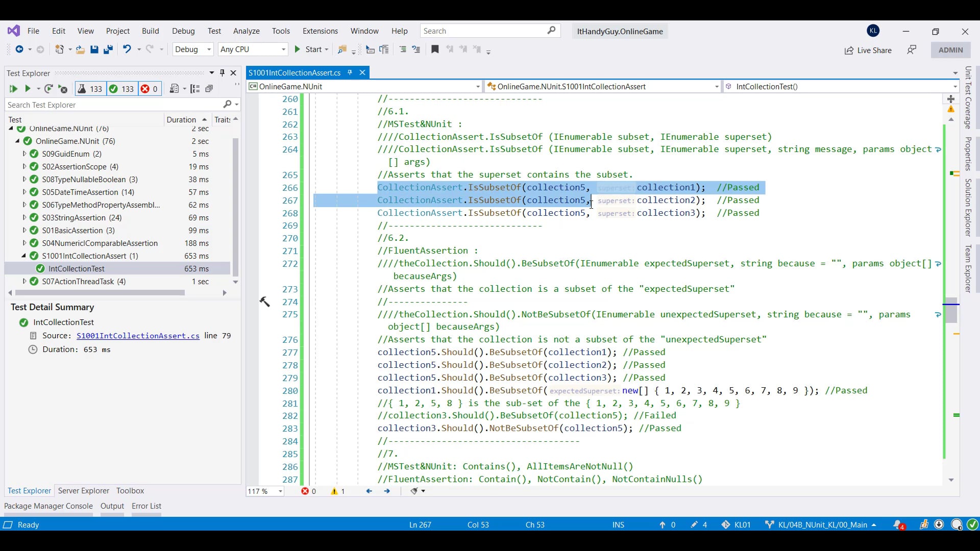This screenshot has height=551, width=980.
Task: Toggle the total tests flask filter
Action: (x=90, y=89)
